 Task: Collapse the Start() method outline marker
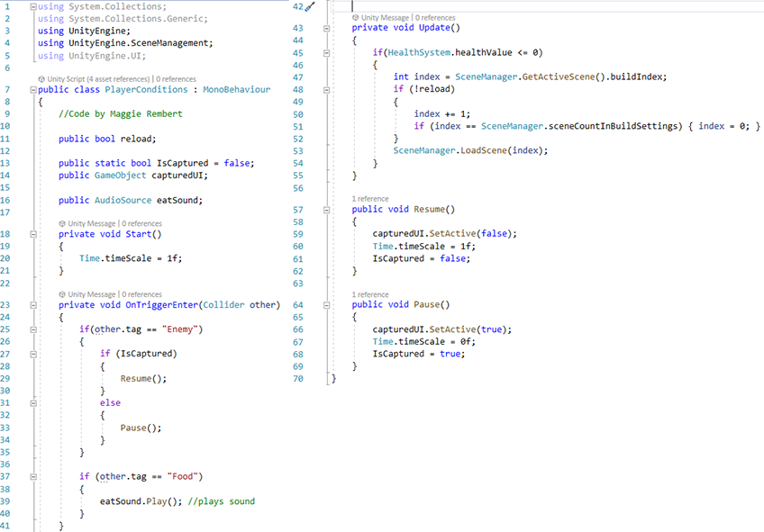point(33,234)
